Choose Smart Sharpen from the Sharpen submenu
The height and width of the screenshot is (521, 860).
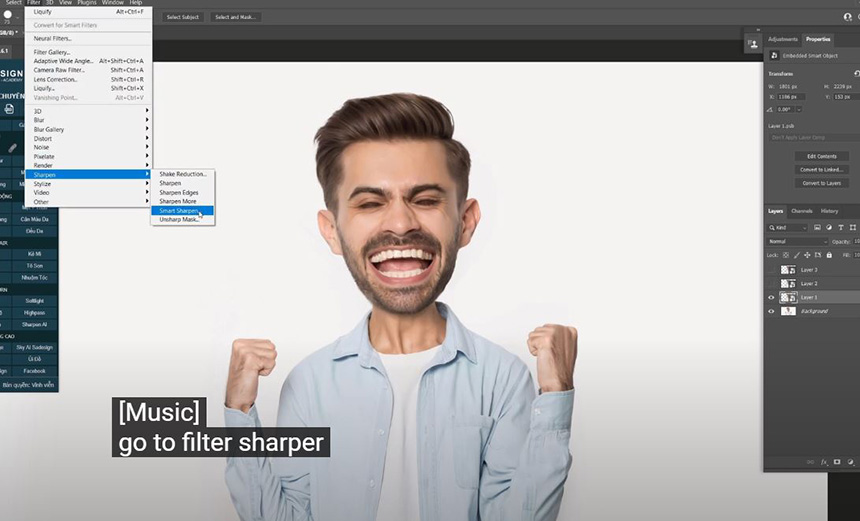pos(180,211)
